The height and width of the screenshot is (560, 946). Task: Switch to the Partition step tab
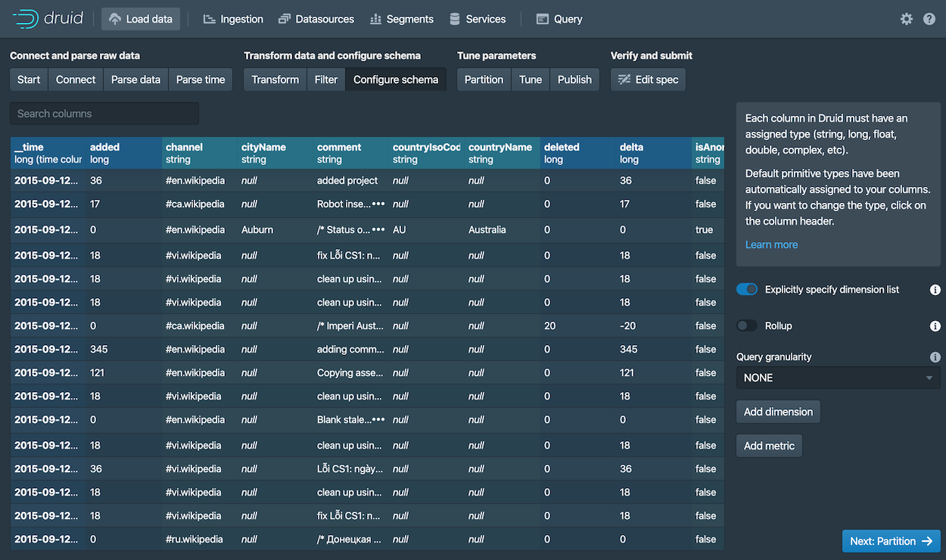pos(484,79)
